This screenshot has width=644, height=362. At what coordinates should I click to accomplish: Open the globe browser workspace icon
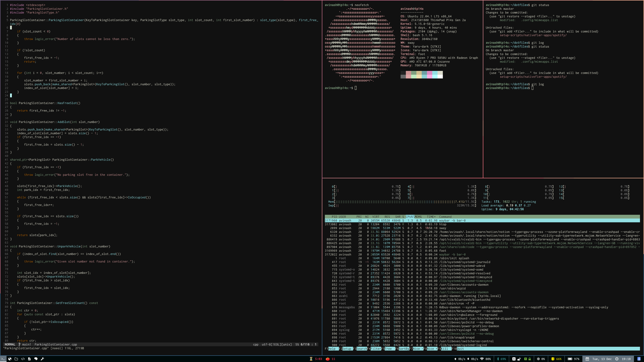pyautogui.click(x=10, y=359)
